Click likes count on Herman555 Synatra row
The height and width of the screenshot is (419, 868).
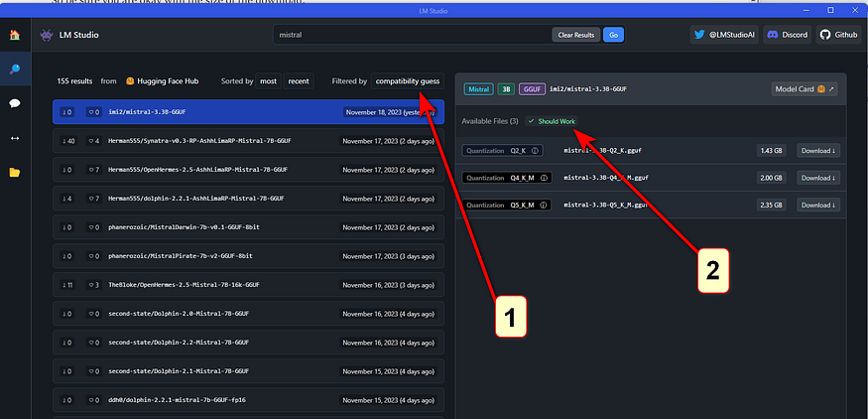(x=93, y=141)
